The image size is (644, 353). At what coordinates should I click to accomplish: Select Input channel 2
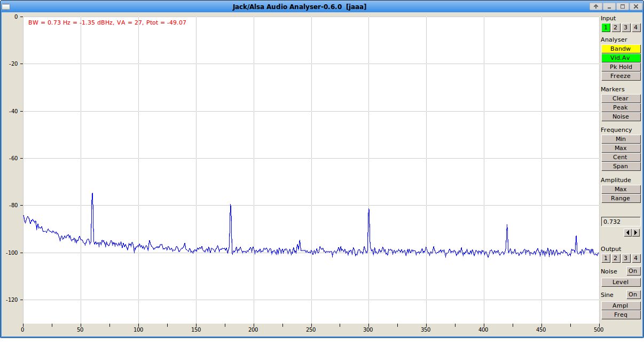pos(616,27)
